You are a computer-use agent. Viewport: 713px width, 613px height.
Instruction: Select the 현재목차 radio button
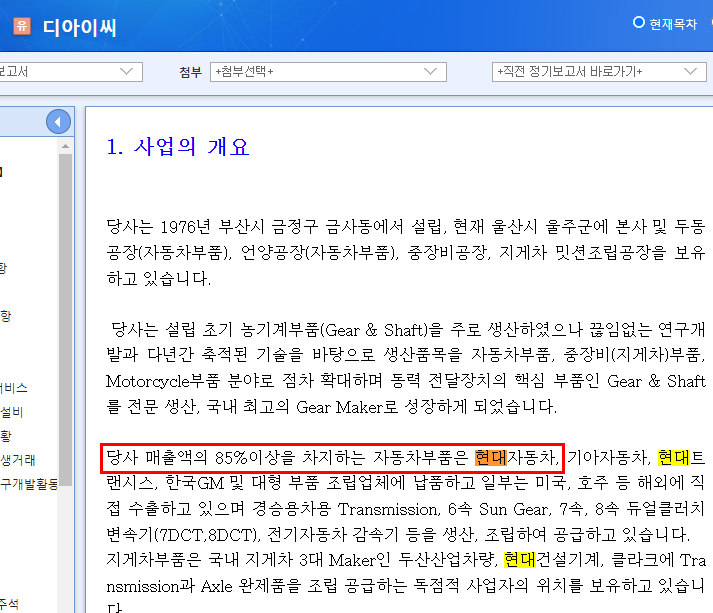[x=638, y=22]
